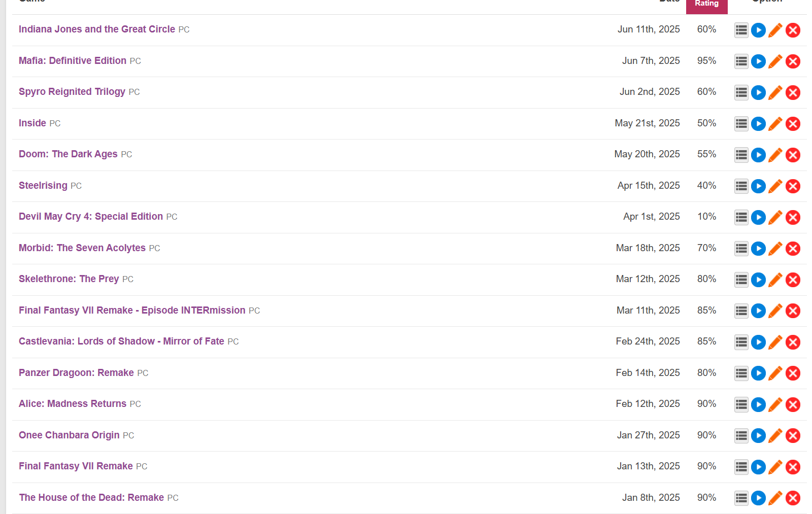
Task: Open the Steelrising game link
Action: (43, 186)
